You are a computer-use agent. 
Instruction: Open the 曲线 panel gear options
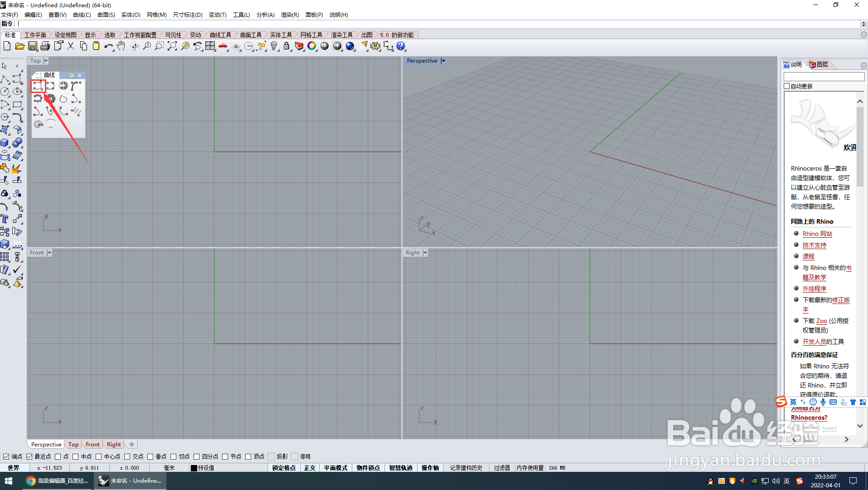pyautogui.click(x=72, y=75)
